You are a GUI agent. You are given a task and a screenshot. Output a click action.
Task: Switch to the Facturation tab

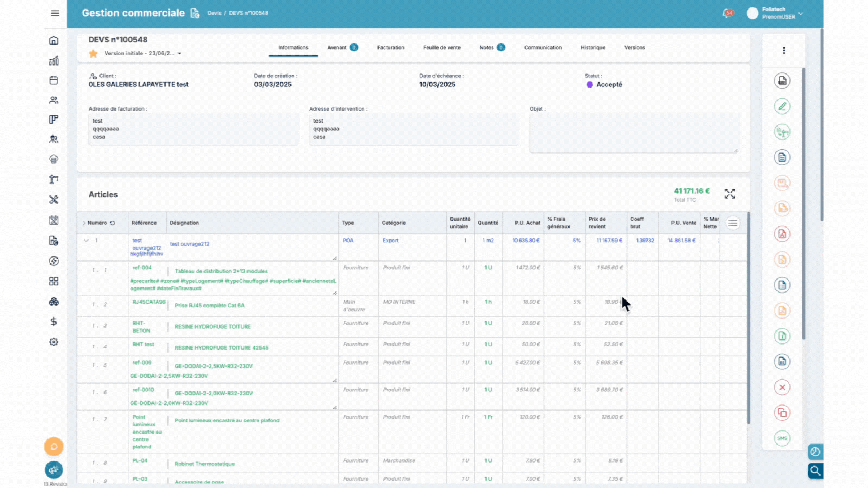click(390, 47)
